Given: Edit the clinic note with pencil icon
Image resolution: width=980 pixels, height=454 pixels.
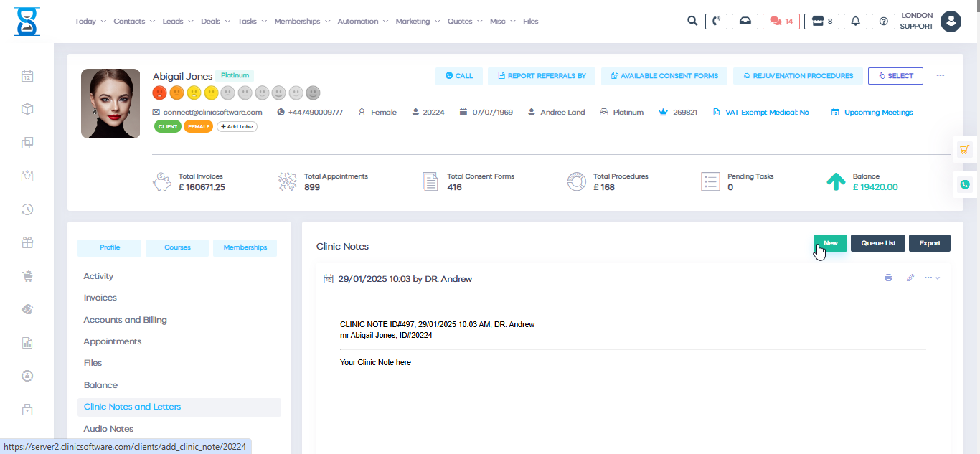Looking at the screenshot, I should click(x=910, y=278).
